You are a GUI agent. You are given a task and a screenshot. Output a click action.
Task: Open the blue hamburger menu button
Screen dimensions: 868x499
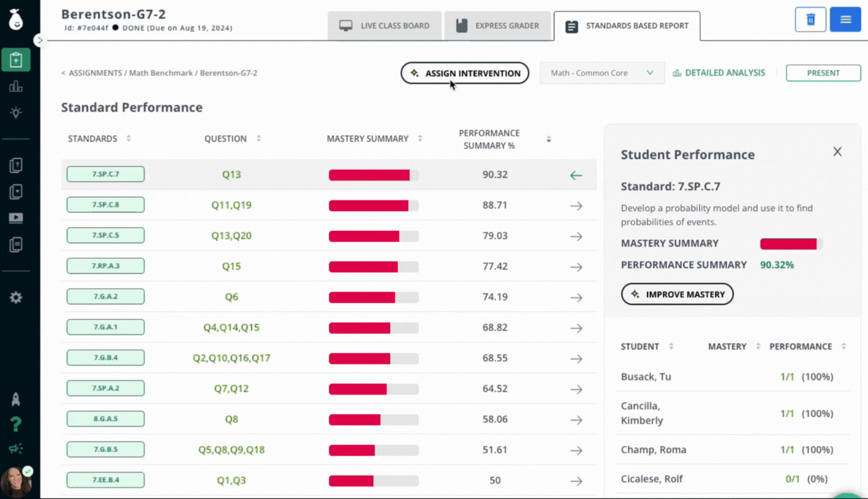(845, 20)
